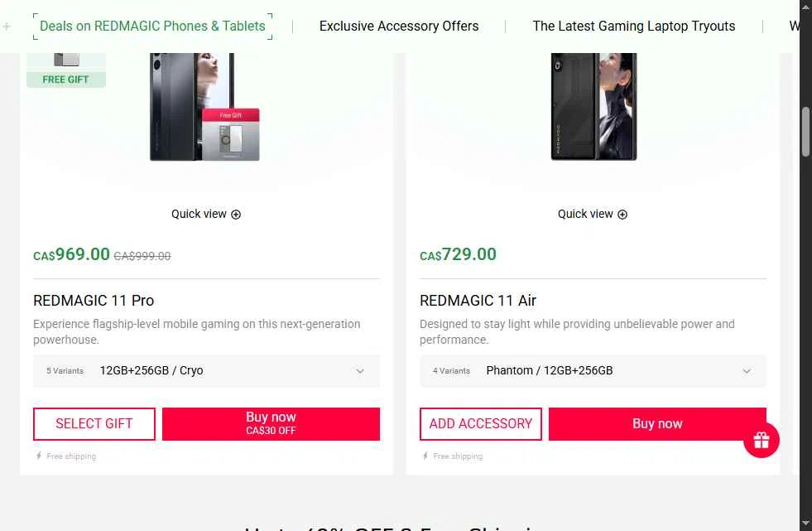Viewport: 812px width, 531px height.
Task: Open the red floating gift box button
Action: tap(762, 440)
